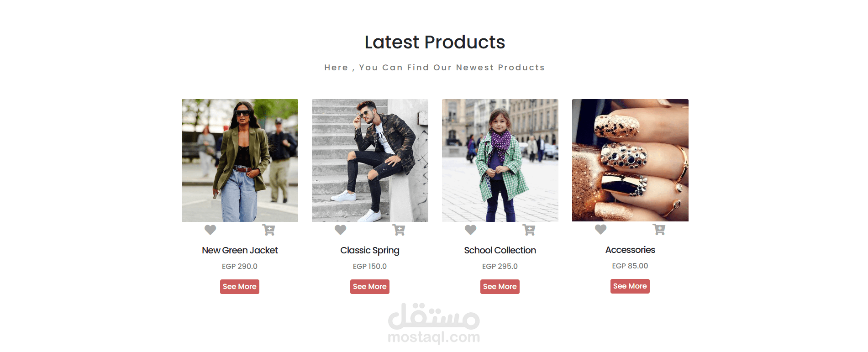The height and width of the screenshot is (352, 868).
Task: Add Classic Spring to shopping cart
Action: point(399,230)
